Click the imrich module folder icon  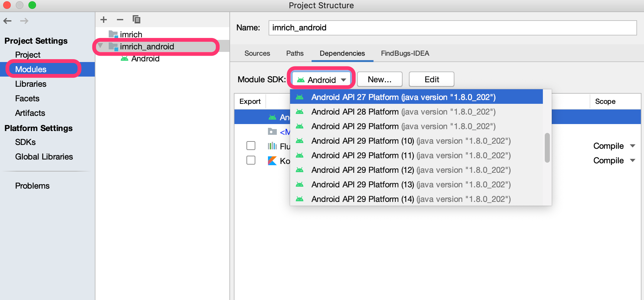113,34
